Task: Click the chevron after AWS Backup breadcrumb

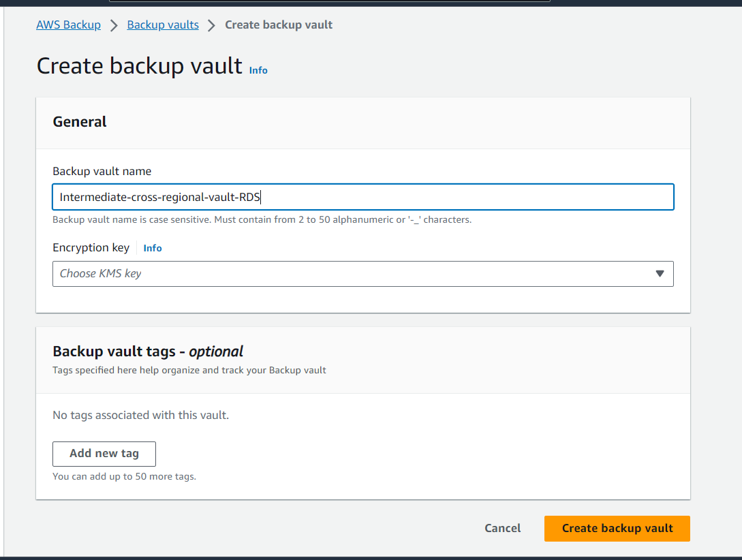Action: tap(114, 26)
